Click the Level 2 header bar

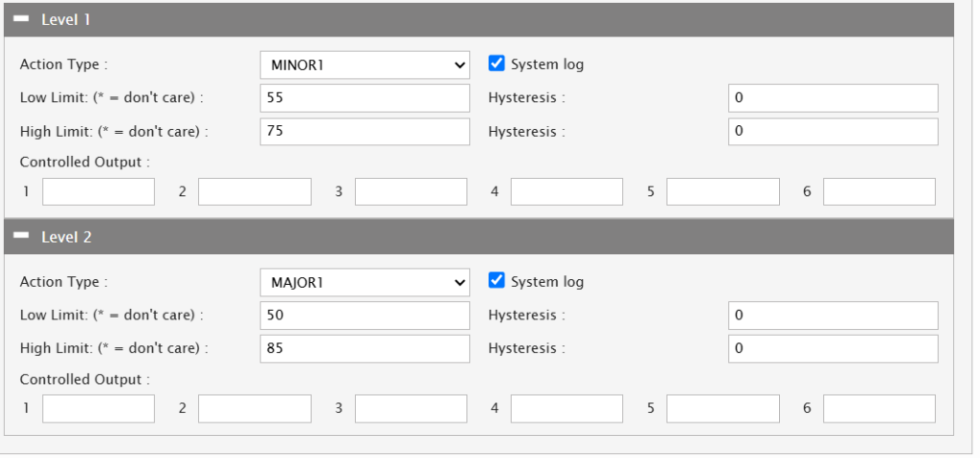coord(479,236)
